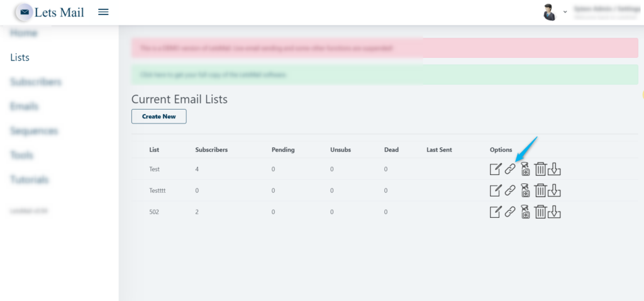Click the spray bottle clean icon for 502
The width and height of the screenshot is (644, 301).
525,212
